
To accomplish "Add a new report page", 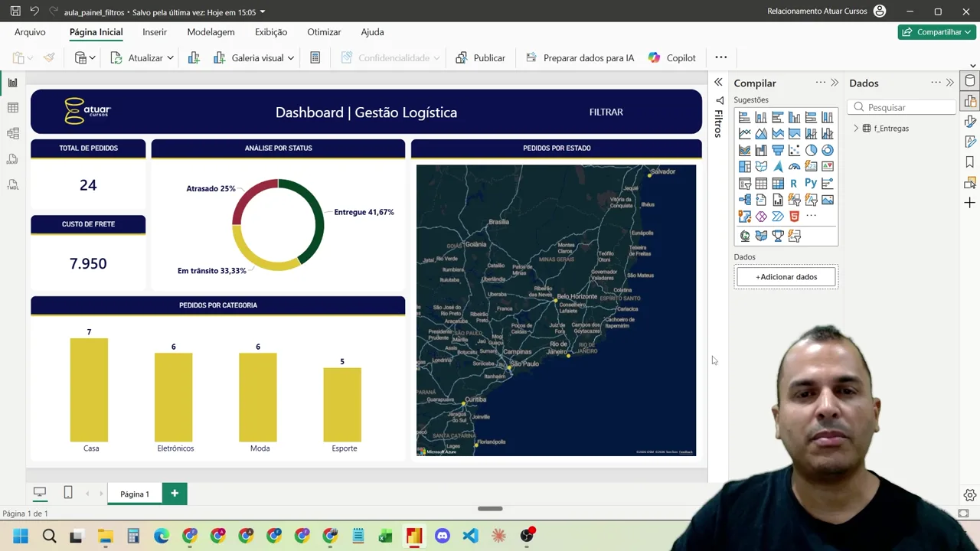I will pyautogui.click(x=175, y=494).
